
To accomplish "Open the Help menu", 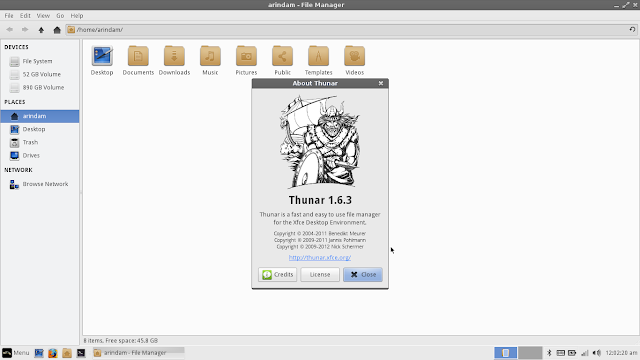I will click(77, 16).
